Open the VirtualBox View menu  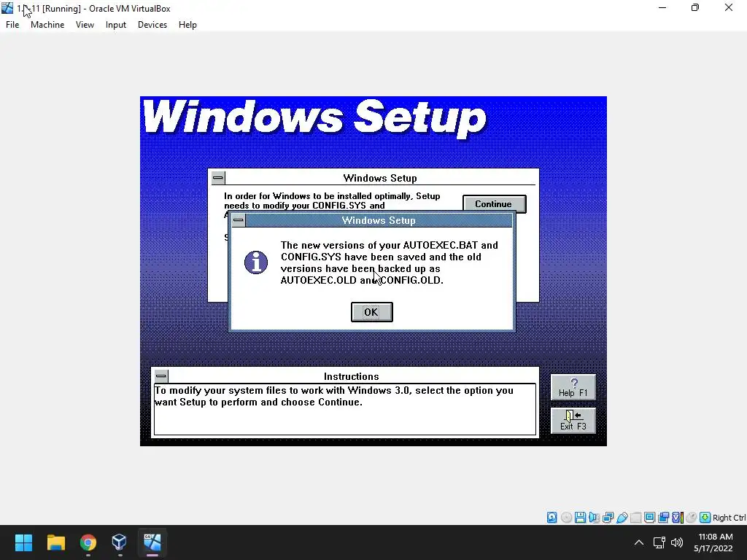pyautogui.click(x=85, y=25)
